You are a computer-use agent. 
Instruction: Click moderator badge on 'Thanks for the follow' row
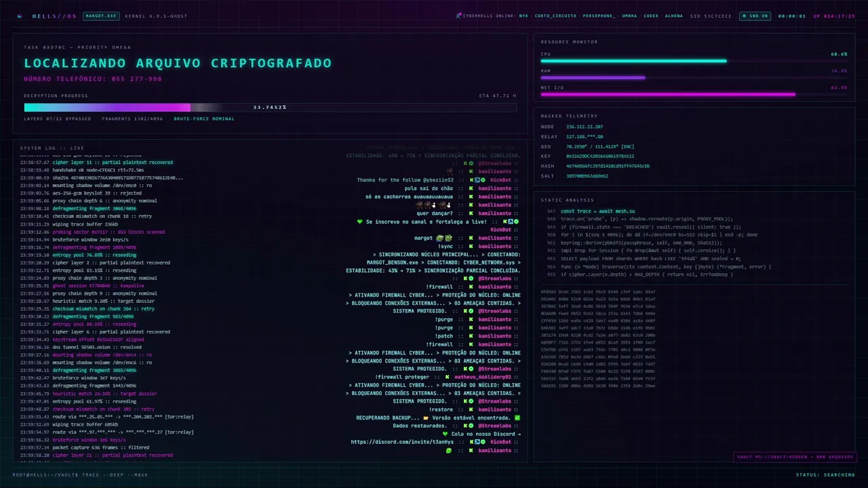click(x=476, y=180)
